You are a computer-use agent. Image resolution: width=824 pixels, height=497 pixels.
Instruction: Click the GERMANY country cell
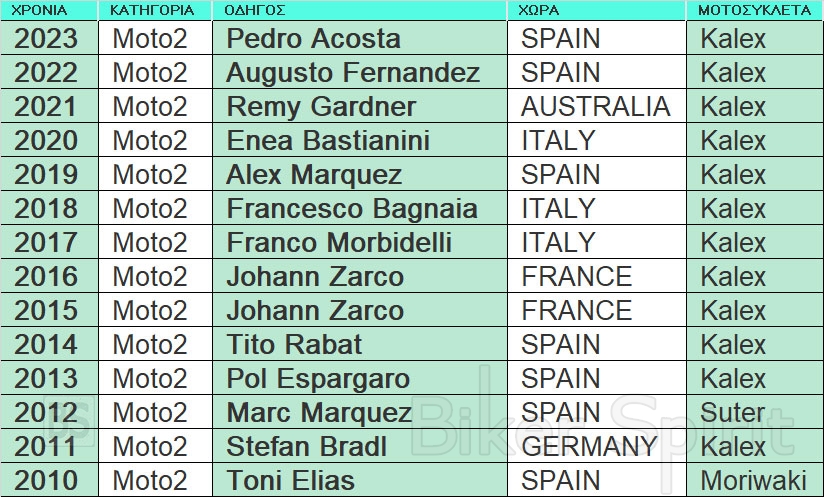pyautogui.click(x=589, y=447)
